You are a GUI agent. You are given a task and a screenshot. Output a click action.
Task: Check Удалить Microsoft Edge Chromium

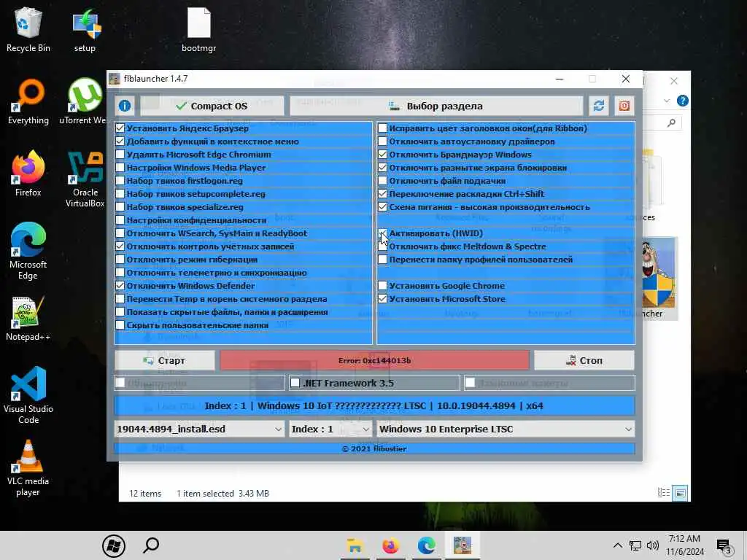coord(120,155)
